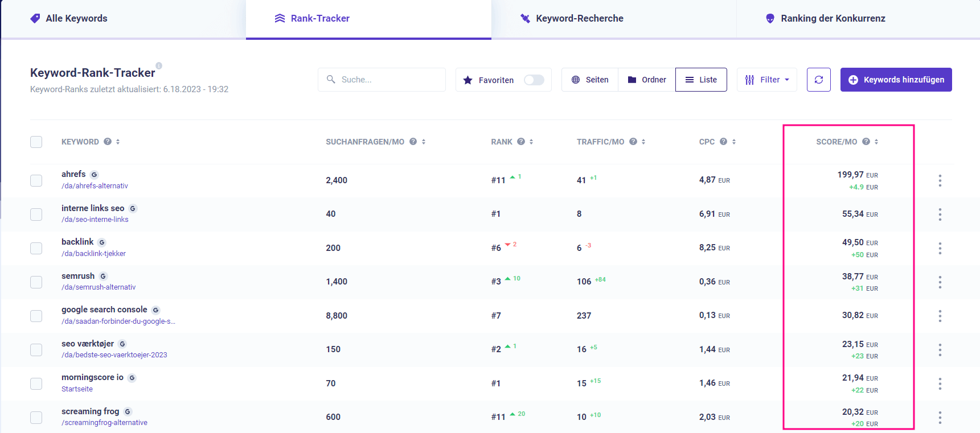The height and width of the screenshot is (433, 980).
Task: Click the 8,800 search volume value
Action: tap(337, 316)
